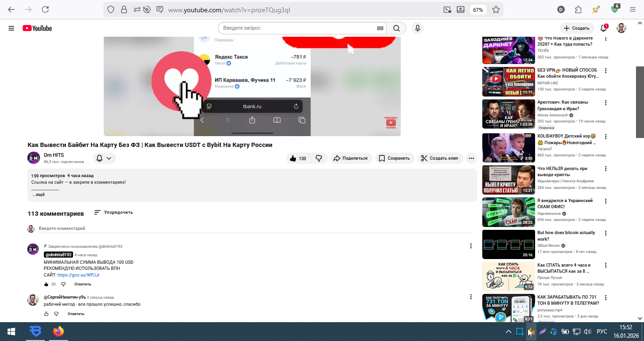The height and width of the screenshot is (341, 644).
Task: Expand description with ...ещё
Action: [x=38, y=195]
